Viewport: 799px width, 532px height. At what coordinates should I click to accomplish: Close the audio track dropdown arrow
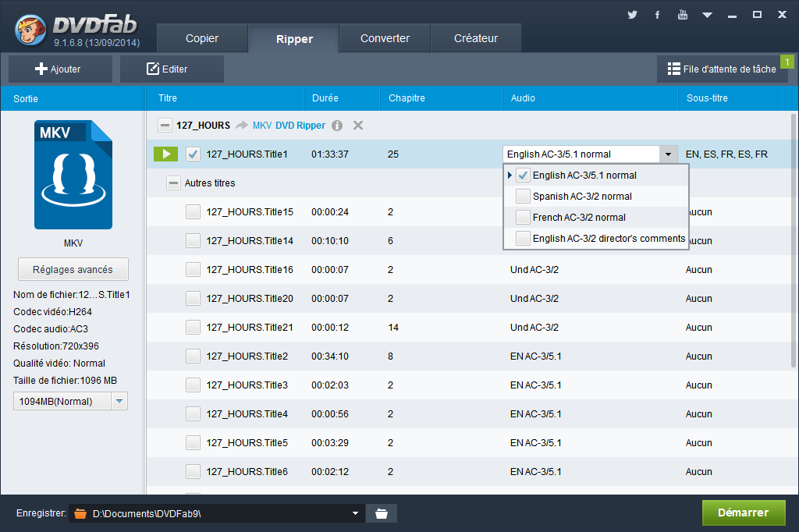point(668,154)
